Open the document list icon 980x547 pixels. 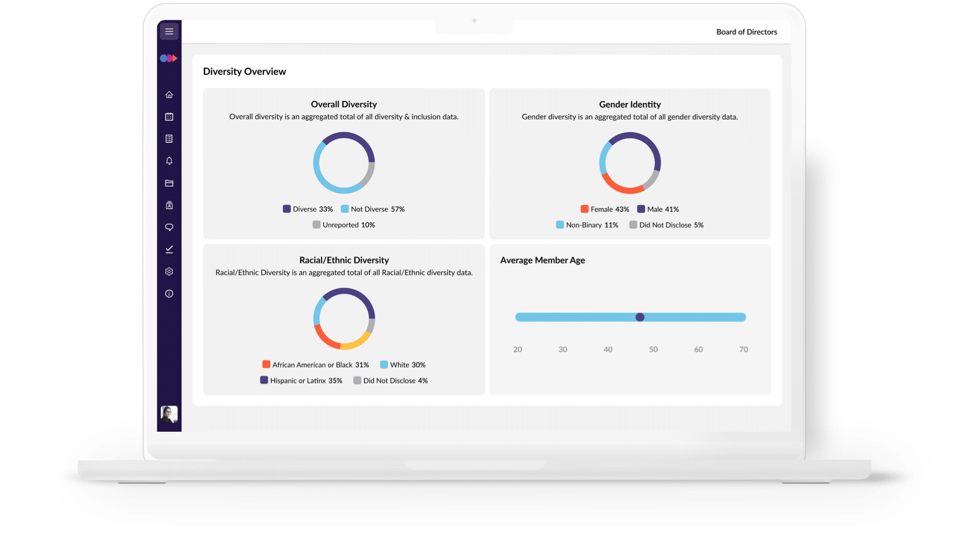169,139
